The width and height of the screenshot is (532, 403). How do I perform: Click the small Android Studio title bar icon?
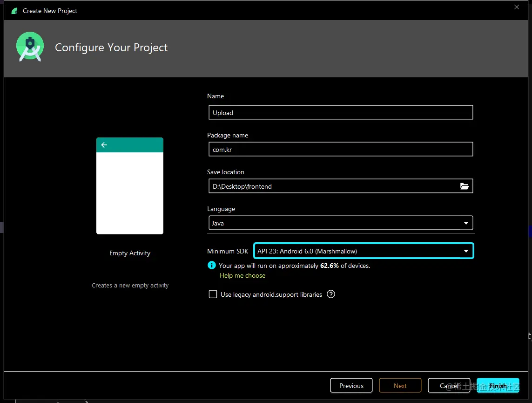pyautogui.click(x=14, y=11)
